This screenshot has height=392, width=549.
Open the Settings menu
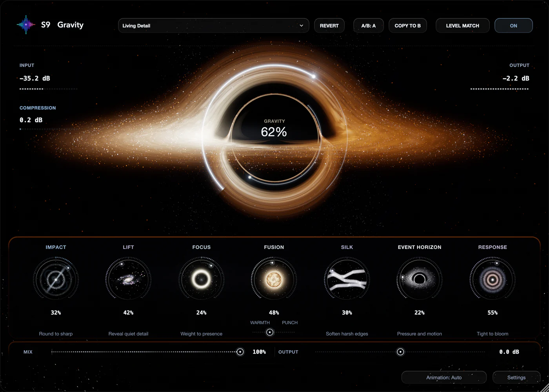(516, 377)
